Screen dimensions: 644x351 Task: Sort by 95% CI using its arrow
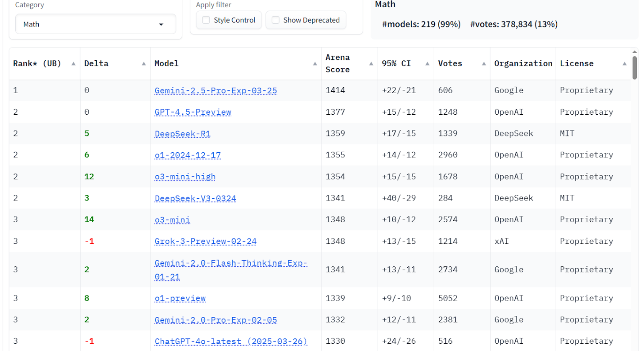click(427, 64)
